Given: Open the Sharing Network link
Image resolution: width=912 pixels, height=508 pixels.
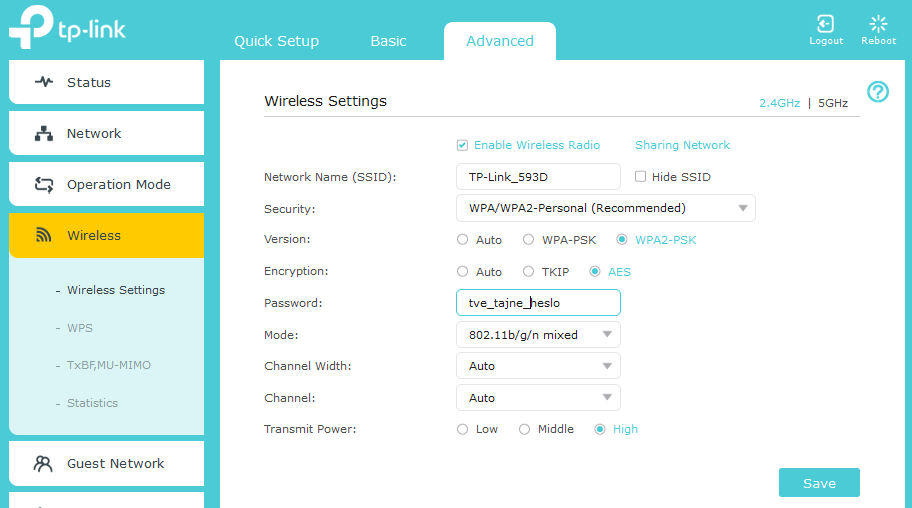Looking at the screenshot, I should click(682, 145).
